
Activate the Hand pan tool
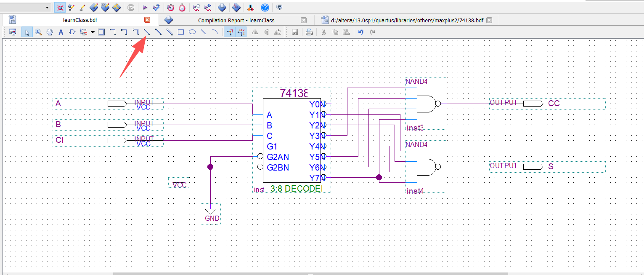pyautogui.click(x=50, y=32)
